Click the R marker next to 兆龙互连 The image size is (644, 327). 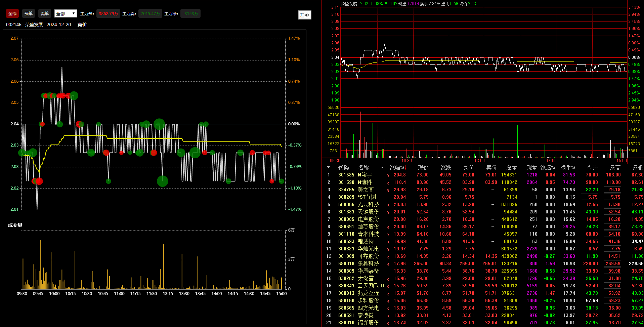click(388, 294)
